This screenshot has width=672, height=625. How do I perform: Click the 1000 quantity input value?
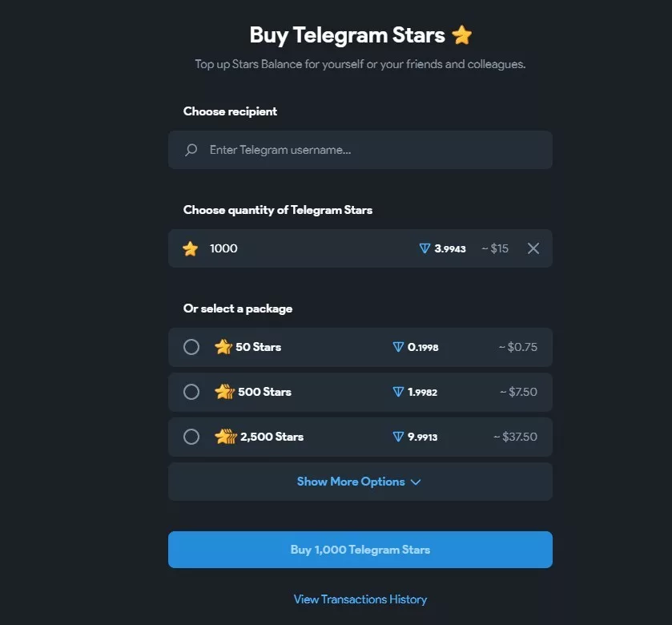click(223, 248)
